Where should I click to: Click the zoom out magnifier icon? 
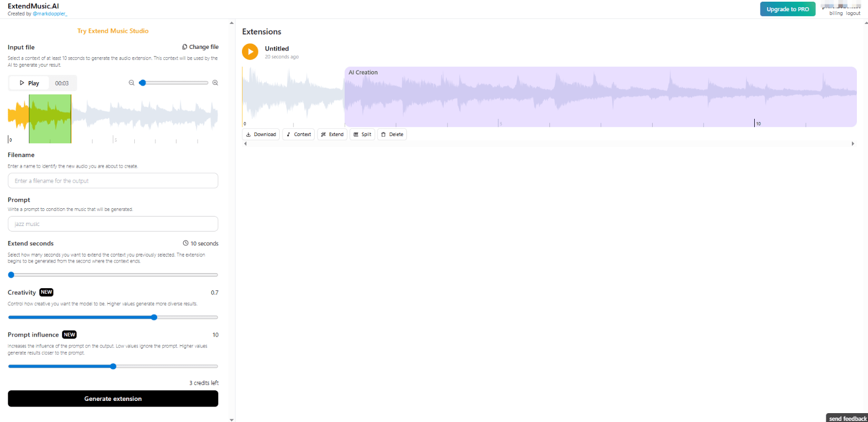132,83
